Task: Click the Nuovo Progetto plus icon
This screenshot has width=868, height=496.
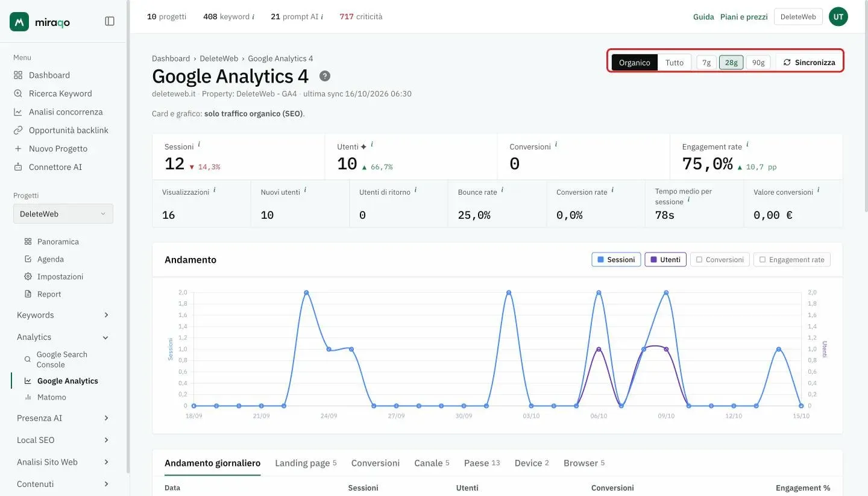Action: pos(17,149)
